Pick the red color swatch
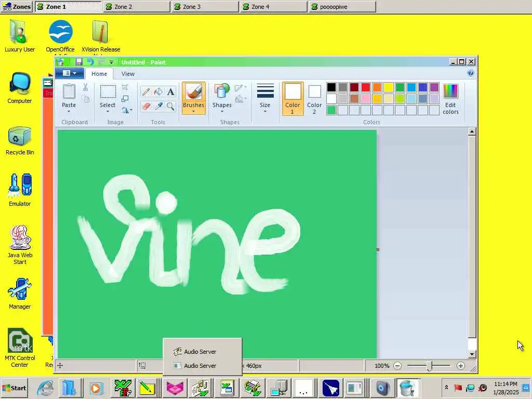This screenshot has width=532, height=399. click(366, 87)
